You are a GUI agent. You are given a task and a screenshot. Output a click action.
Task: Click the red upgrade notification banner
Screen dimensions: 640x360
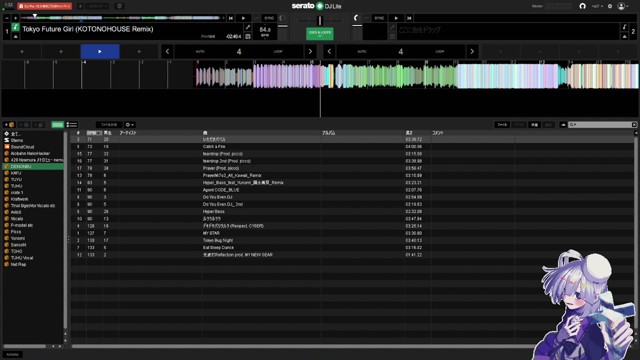(x=44, y=6)
